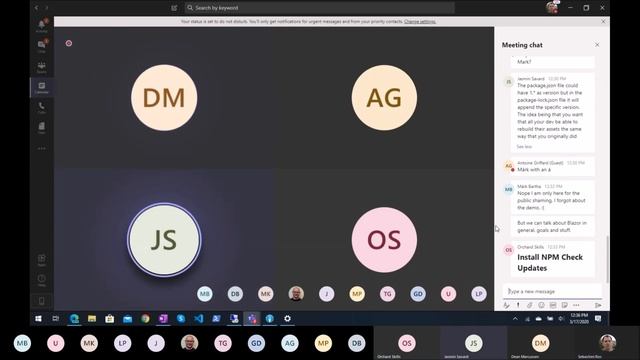
Task: Set message delivery options with exclamation icon
Action: [518, 305]
